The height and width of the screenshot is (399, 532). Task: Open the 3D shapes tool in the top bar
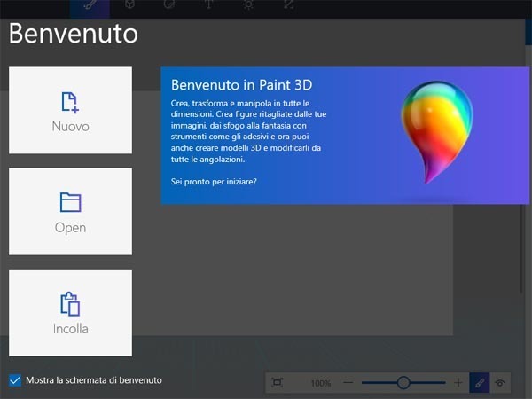pos(129,4)
